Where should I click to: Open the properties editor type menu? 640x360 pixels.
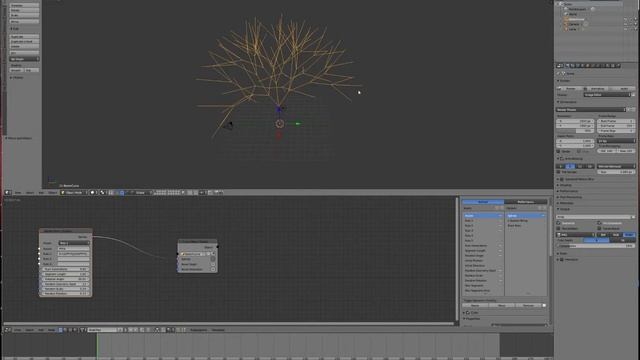560,65
